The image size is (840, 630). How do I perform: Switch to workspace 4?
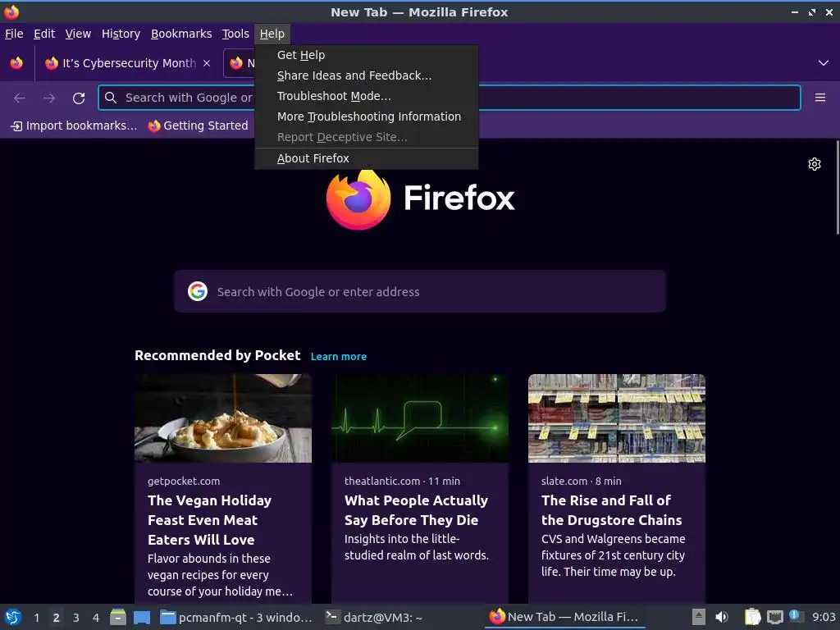(x=96, y=618)
